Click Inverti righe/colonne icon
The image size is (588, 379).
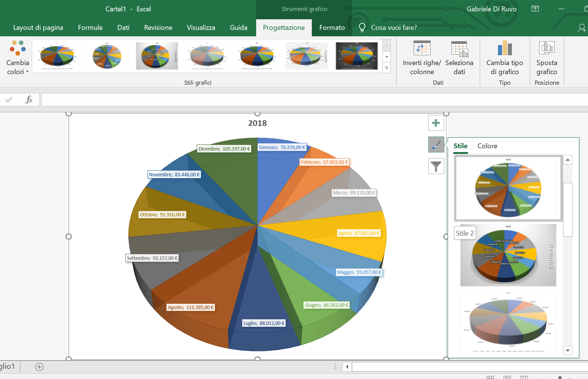click(x=422, y=48)
